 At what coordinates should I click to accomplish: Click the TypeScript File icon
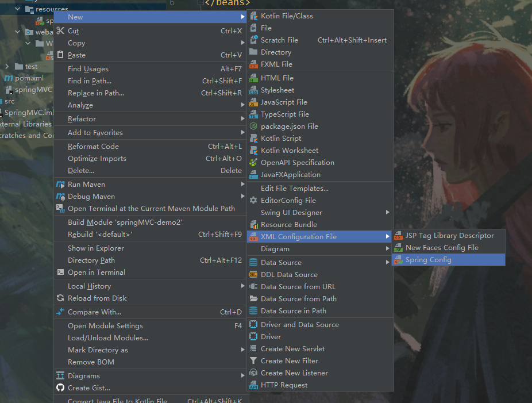253,114
